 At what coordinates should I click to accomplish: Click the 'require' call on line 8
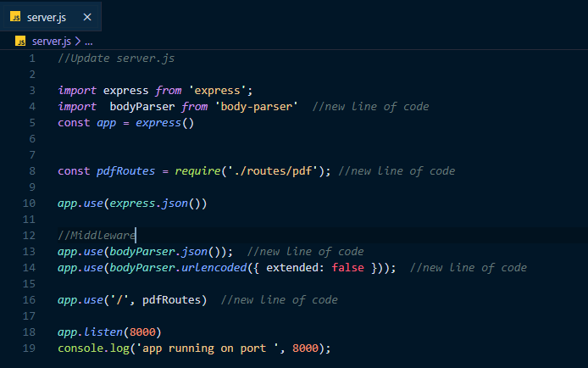tap(197, 171)
